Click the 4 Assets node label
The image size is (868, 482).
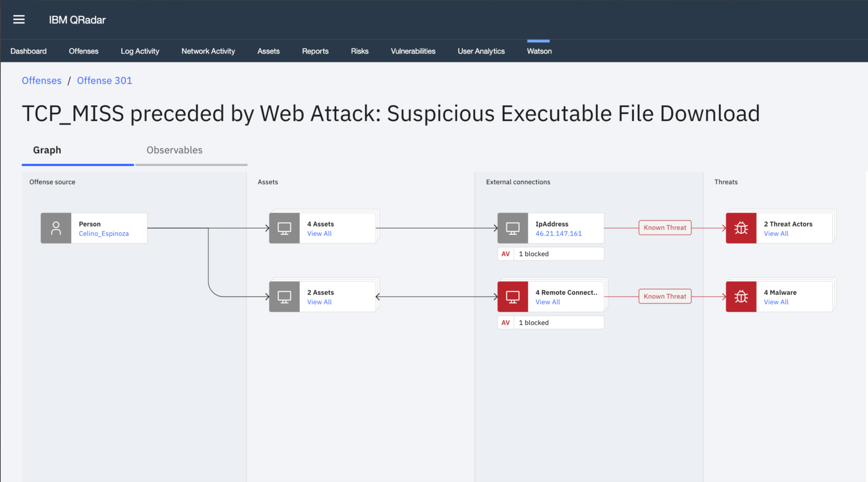click(x=320, y=224)
